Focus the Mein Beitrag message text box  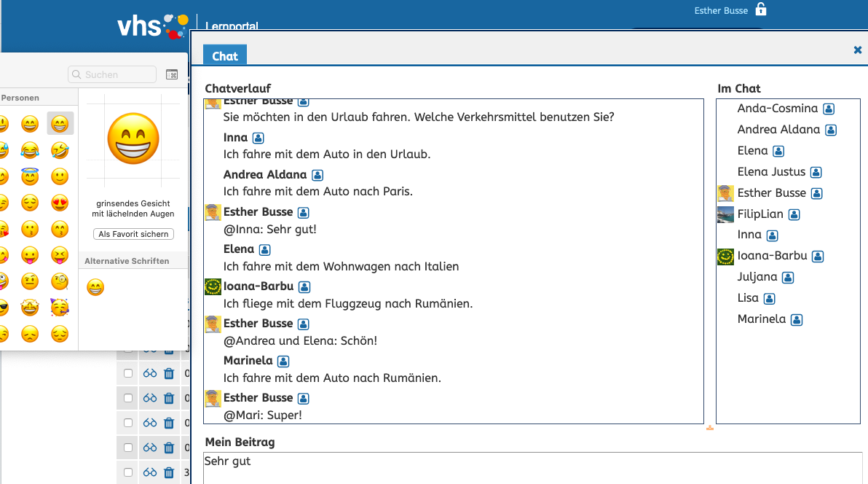[x=532, y=468]
